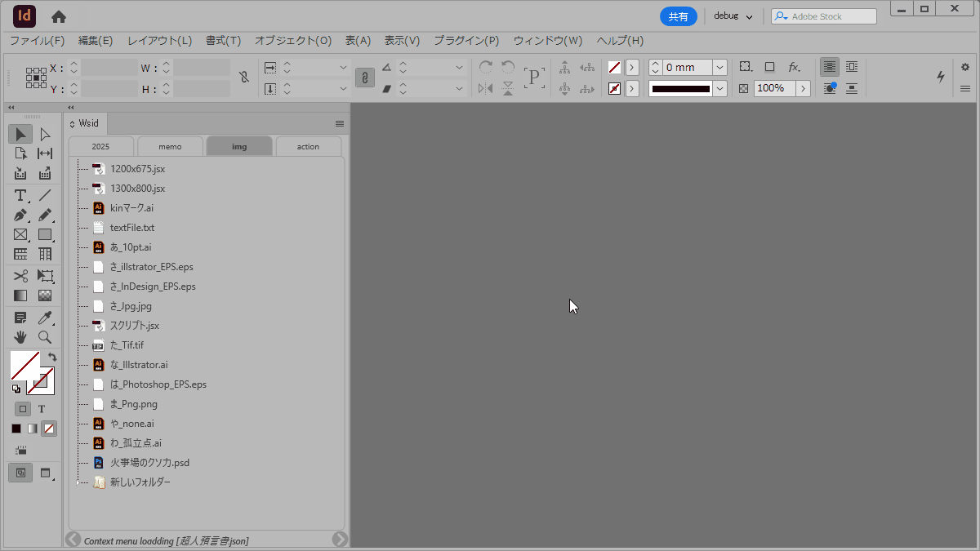
Task: Open the オブジェクト(O) menu
Action: click(x=292, y=41)
